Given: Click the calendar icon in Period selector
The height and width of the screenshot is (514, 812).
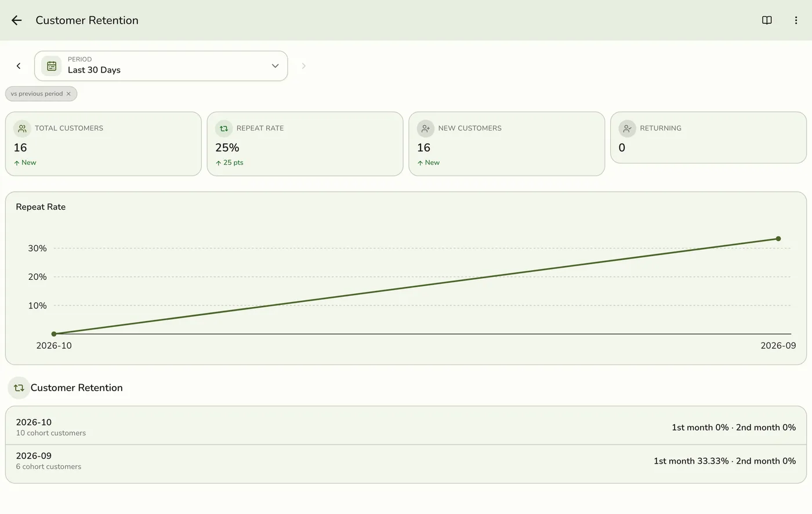Looking at the screenshot, I should [x=52, y=66].
